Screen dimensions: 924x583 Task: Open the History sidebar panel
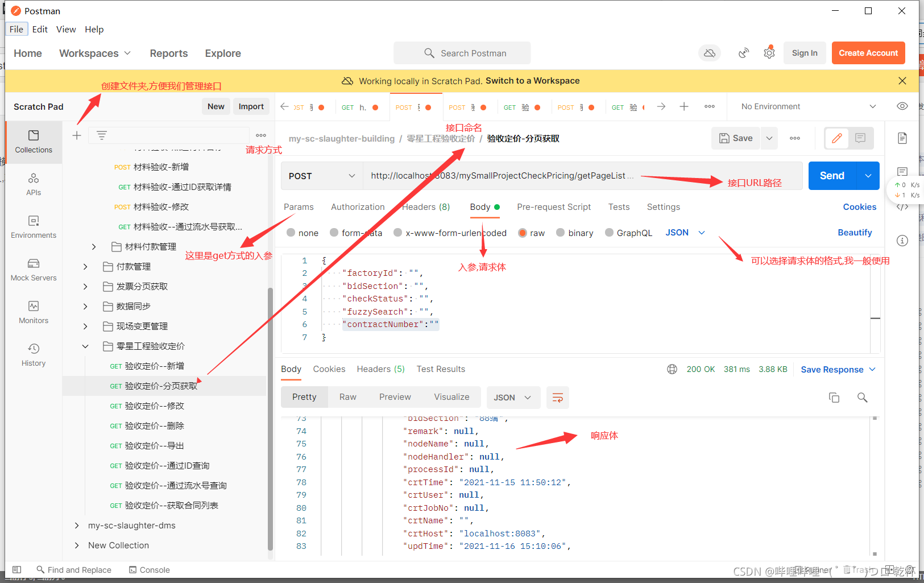coord(34,355)
